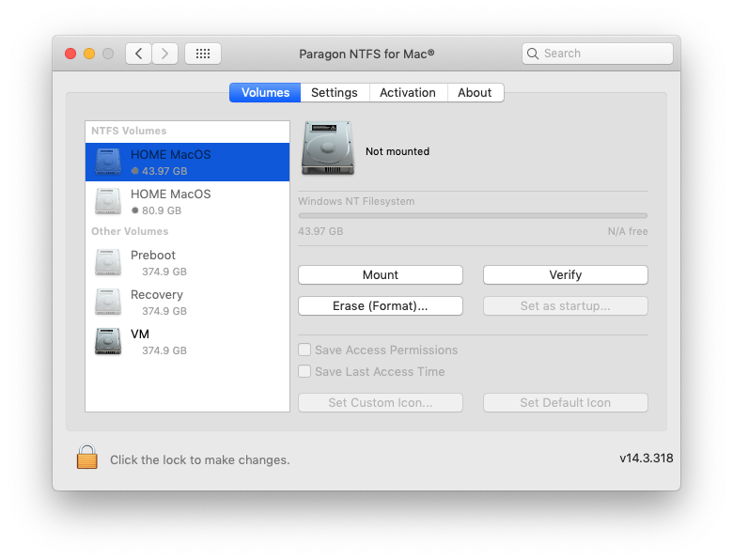Click Set as startup... button
Viewport: 733px width, 560px height.
(566, 305)
